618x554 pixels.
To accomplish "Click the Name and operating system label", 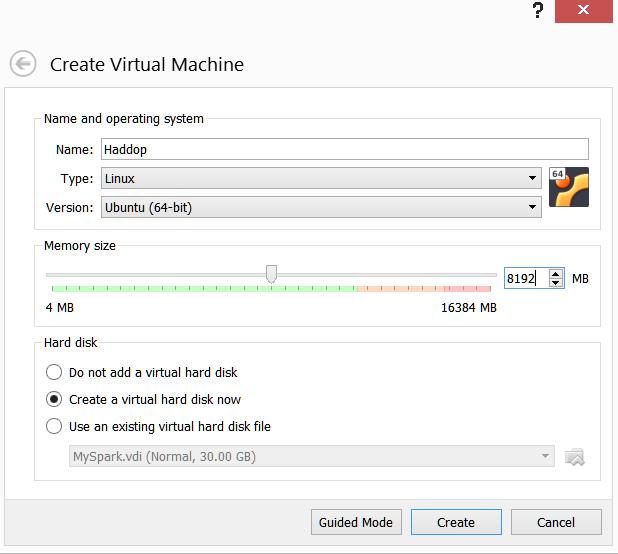I will point(124,119).
